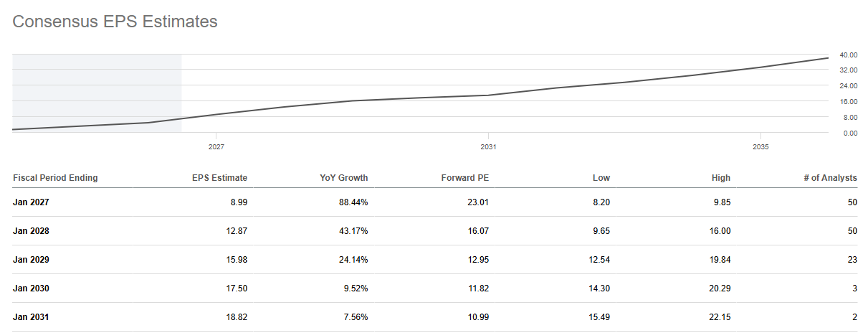Click the 2027 label on chart axis

pyautogui.click(x=216, y=146)
